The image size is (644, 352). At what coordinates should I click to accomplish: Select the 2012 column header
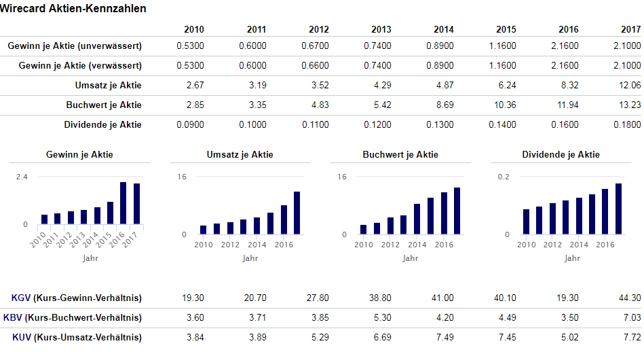coord(319,29)
